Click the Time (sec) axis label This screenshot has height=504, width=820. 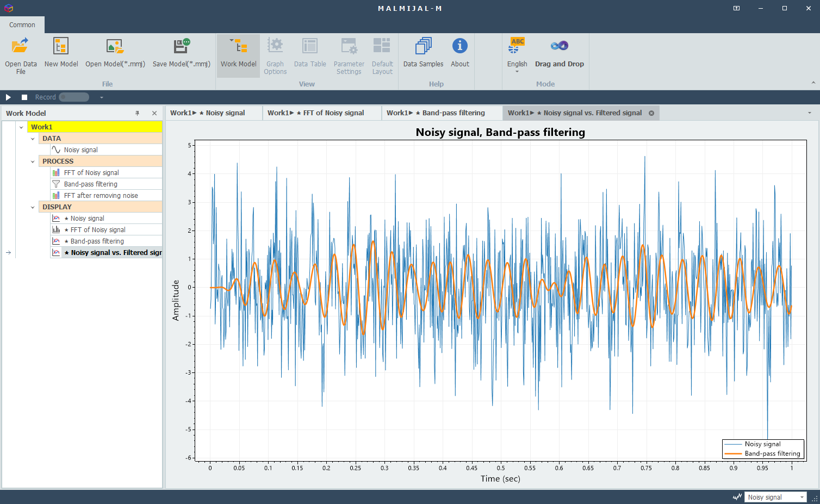[x=500, y=479]
